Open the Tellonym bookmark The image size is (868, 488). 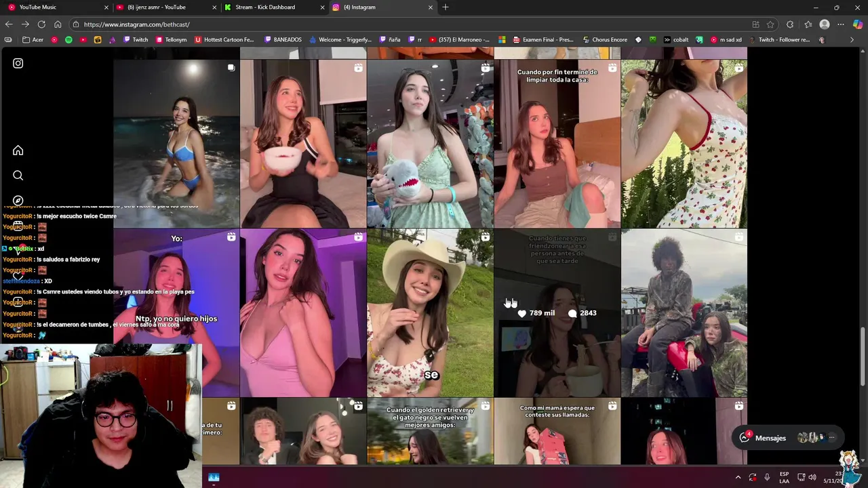pyautogui.click(x=171, y=40)
